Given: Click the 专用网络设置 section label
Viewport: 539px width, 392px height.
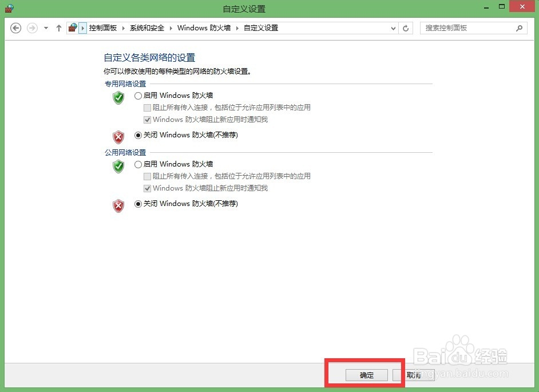Looking at the screenshot, I should tap(125, 84).
